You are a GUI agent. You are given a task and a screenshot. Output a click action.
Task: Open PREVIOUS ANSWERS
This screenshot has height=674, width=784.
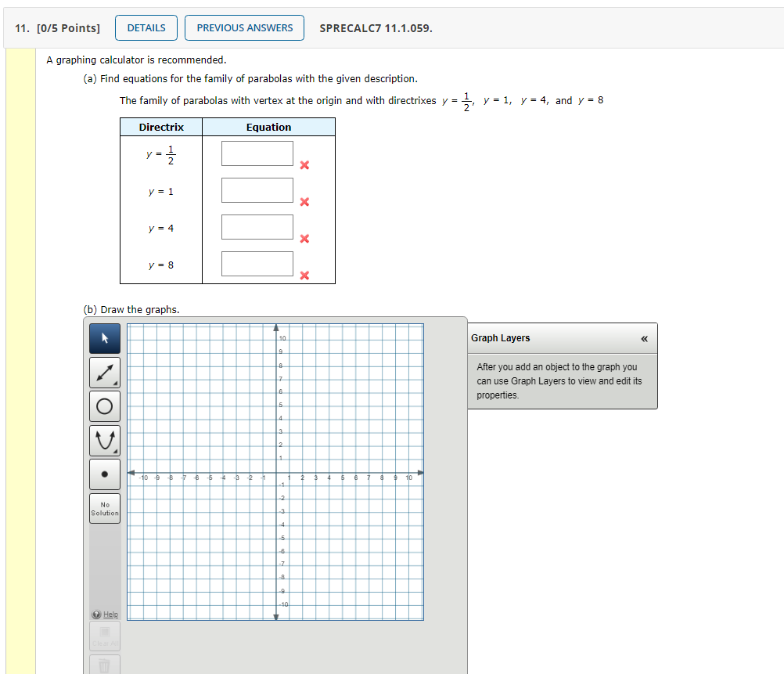(244, 27)
